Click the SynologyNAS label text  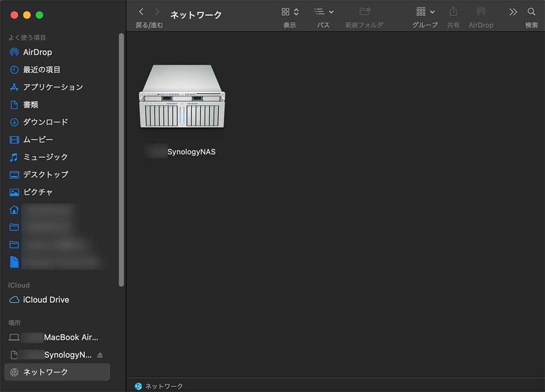coord(191,152)
